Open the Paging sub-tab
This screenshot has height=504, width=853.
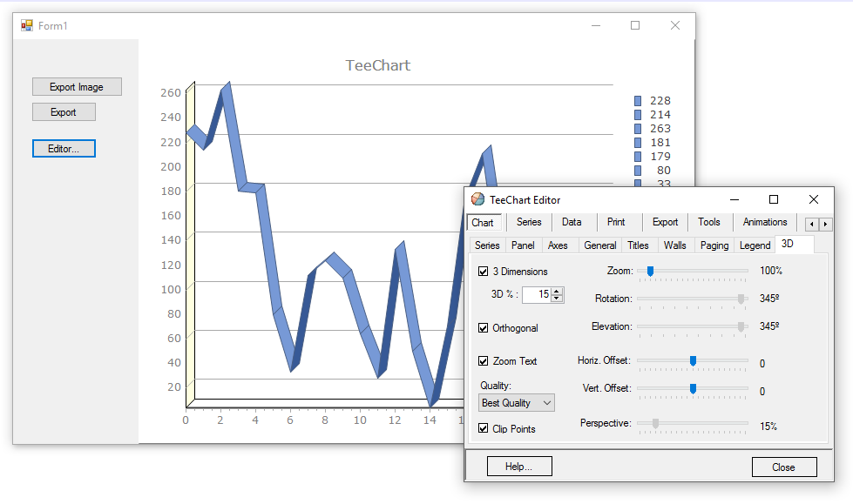tap(714, 245)
